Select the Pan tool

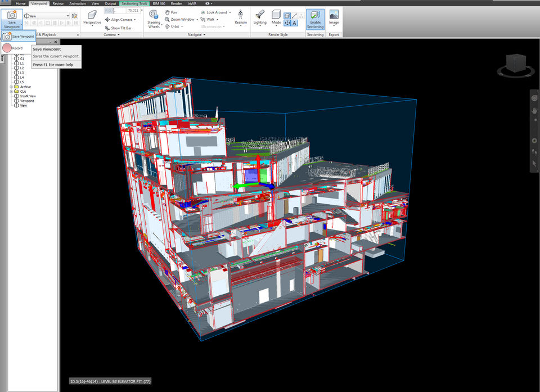[171, 12]
